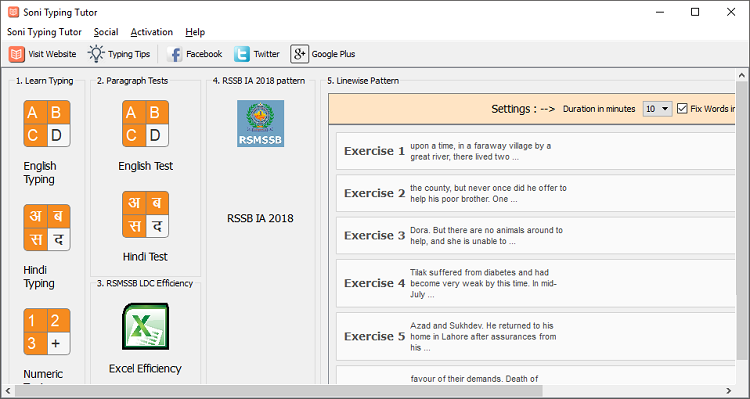Start Exercise 4 linewise test
Viewport: 750px width, 399px height.
pyautogui.click(x=535, y=283)
